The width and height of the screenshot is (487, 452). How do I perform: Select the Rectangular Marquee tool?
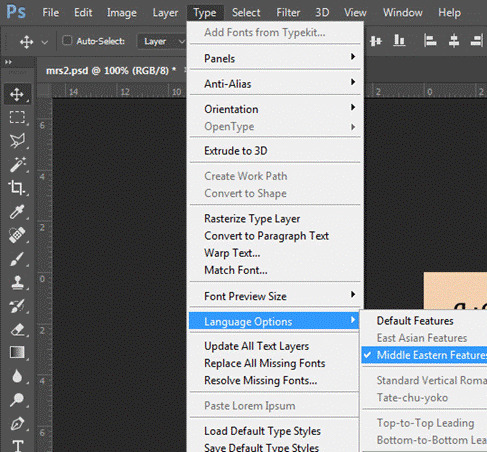pos(17,117)
